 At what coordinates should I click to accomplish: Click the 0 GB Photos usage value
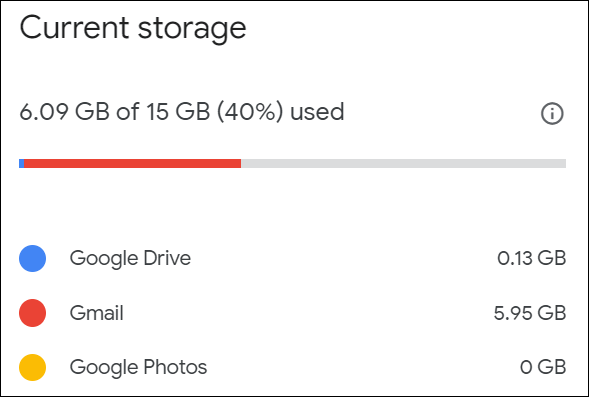pos(543,367)
